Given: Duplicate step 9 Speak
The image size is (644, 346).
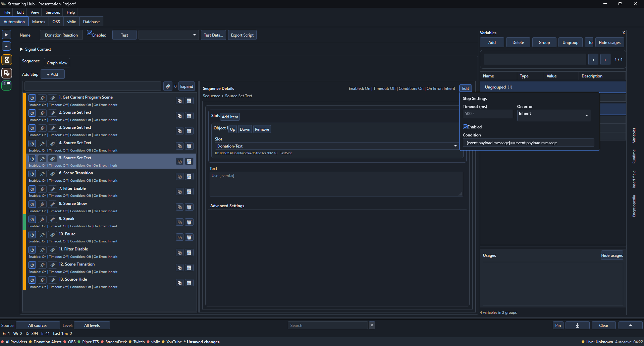Looking at the screenshot, I should click(x=180, y=222).
